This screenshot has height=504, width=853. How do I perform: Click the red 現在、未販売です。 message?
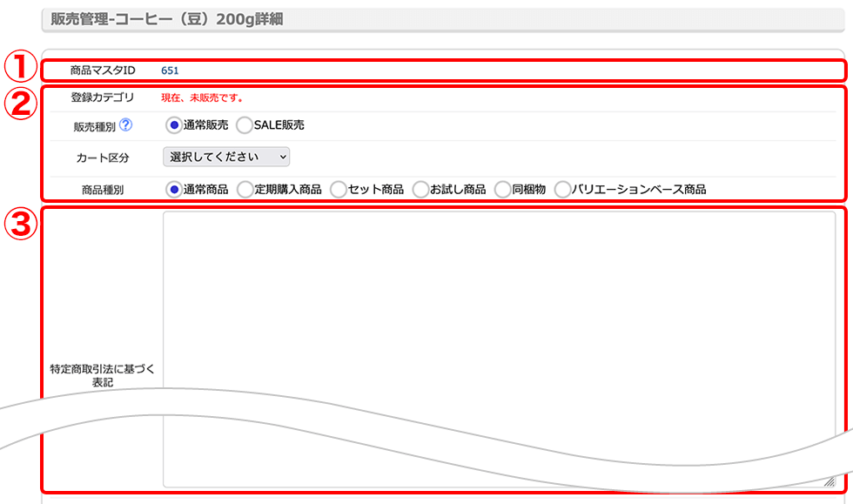pyautogui.click(x=202, y=98)
